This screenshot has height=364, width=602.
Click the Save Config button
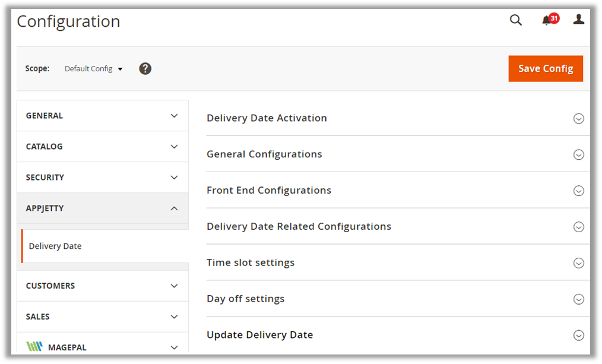click(x=545, y=69)
